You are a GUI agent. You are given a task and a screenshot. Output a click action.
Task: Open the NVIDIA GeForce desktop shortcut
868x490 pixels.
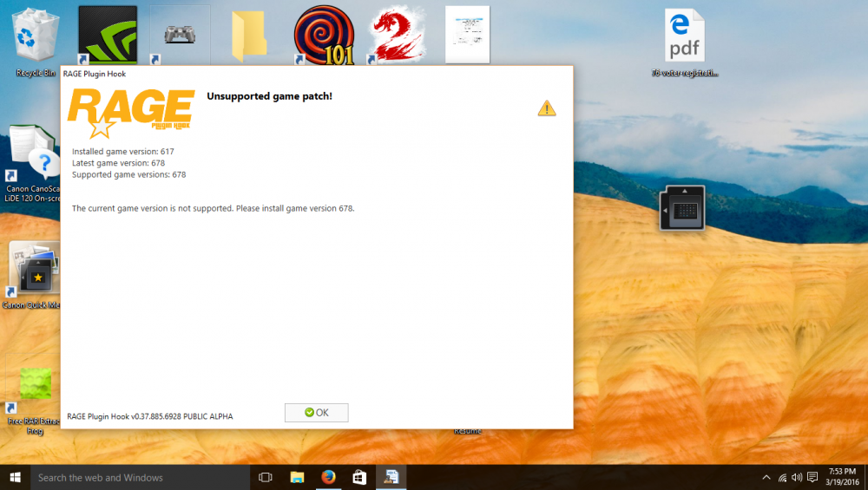(108, 35)
